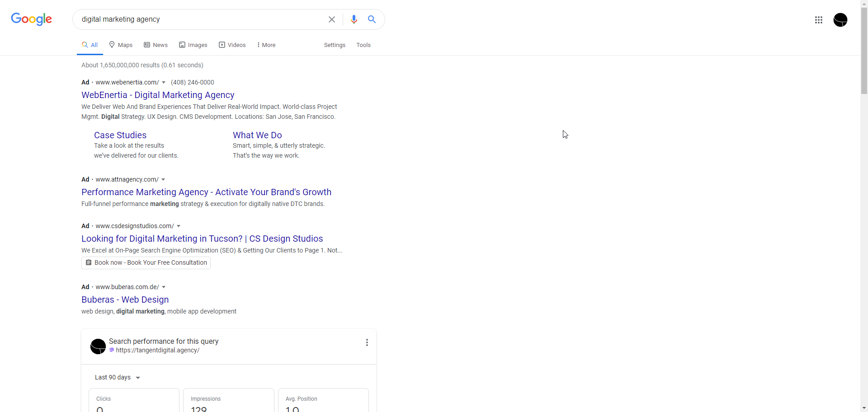Open the Last 90 days dropdown
868x412 pixels.
pos(118,378)
